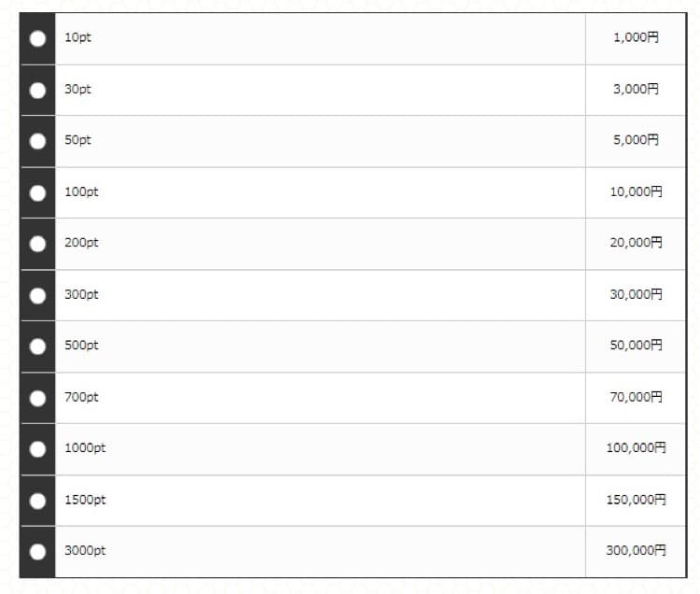700x594 pixels.
Task: Choose the 3000pt radio button
Action: tap(37, 552)
